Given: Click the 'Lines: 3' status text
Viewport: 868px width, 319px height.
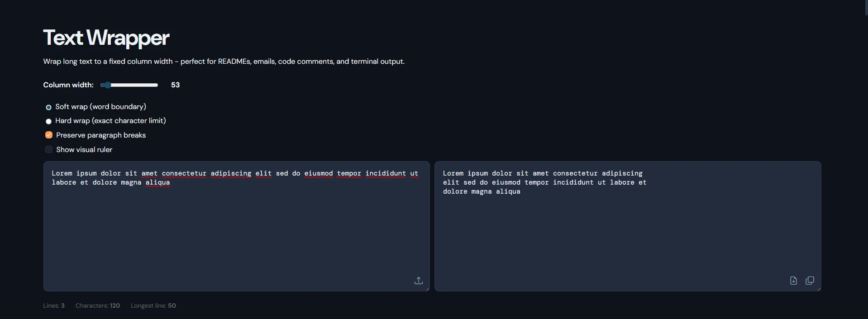Looking at the screenshot, I should 54,305.
